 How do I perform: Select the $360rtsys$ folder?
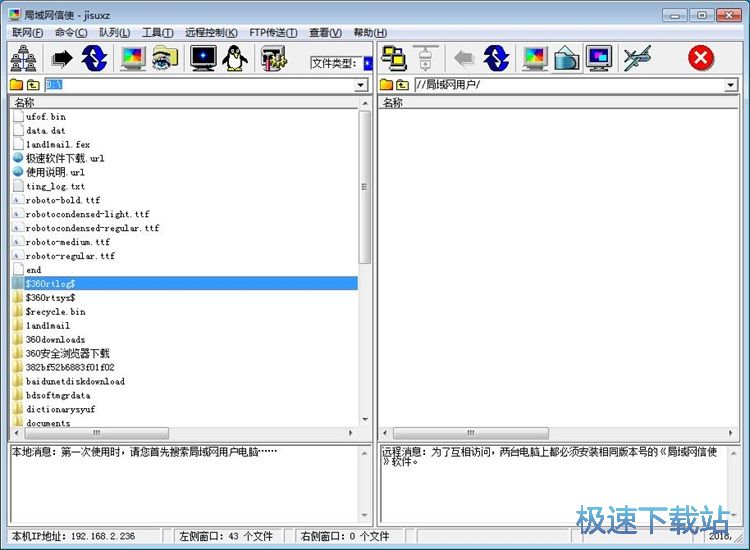click(50, 298)
